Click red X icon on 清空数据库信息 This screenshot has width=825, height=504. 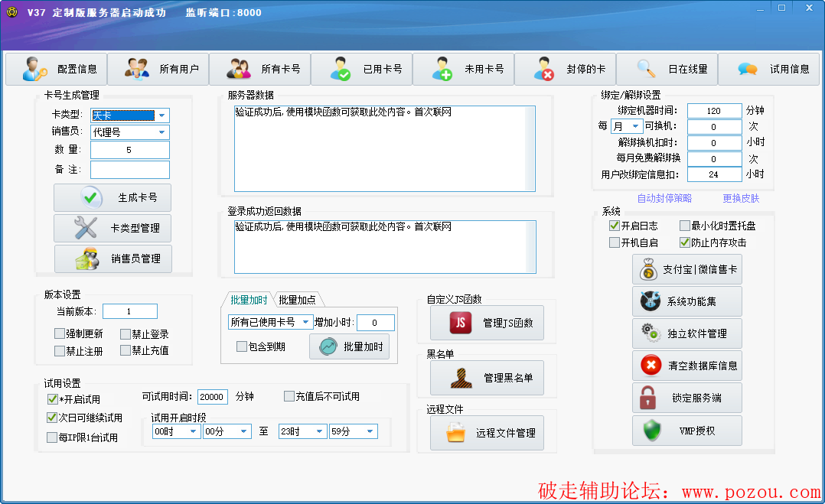651,366
